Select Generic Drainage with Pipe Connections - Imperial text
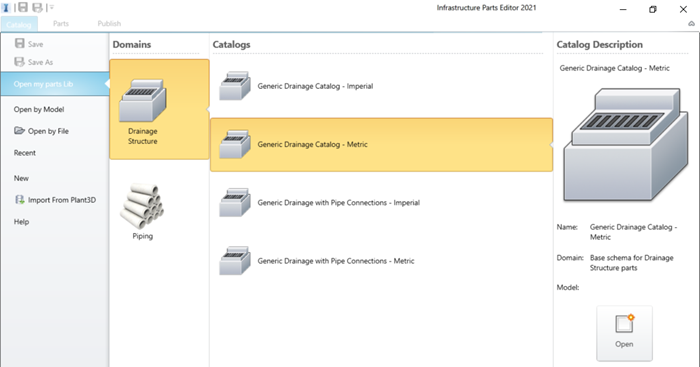 pyautogui.click(x=338, y=203)
